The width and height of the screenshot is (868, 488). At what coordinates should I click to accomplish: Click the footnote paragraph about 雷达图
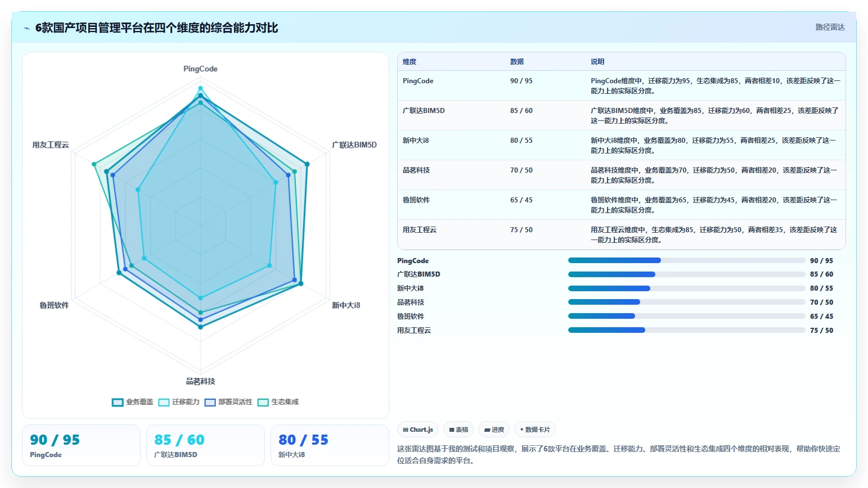coord(619,455)
